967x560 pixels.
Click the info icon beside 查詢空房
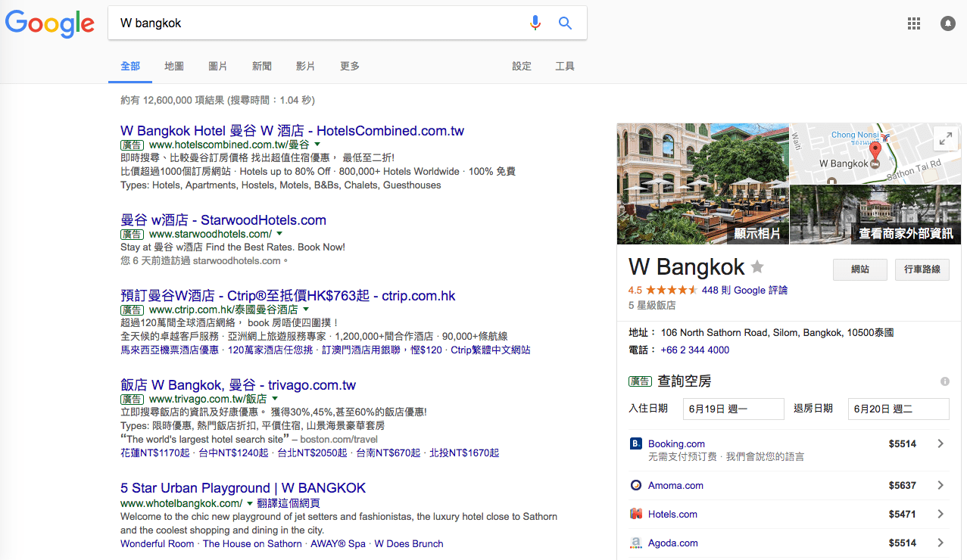tap(944, 381)
